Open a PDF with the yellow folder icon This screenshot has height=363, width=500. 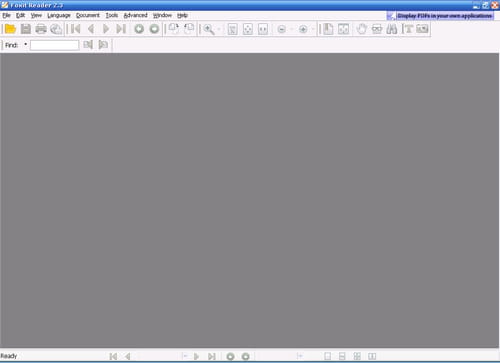[x=10, y=29]
